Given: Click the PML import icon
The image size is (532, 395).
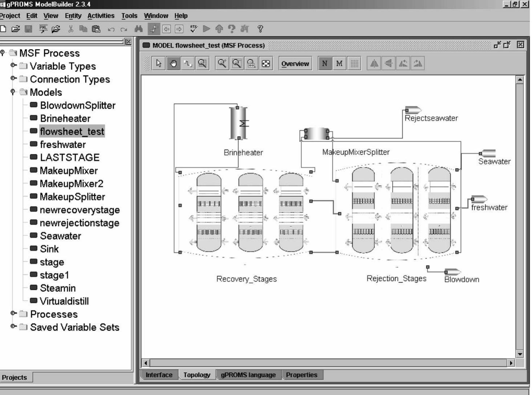Looking at the screenshot, I should click(43, 29).
